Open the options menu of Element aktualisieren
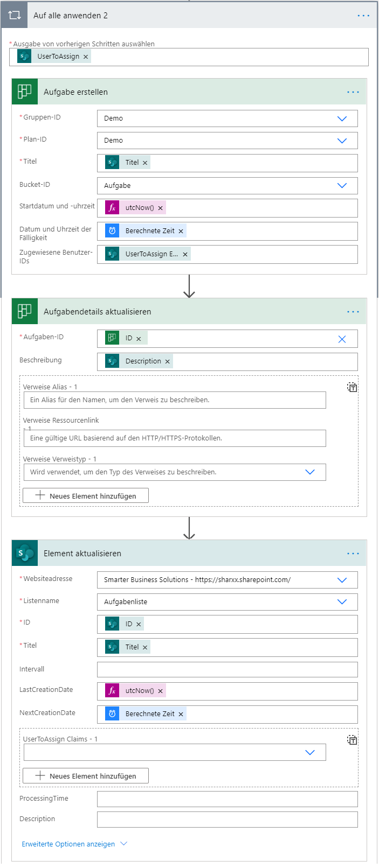The width and height of the screenshot is (379, 868). click(354, 552)
